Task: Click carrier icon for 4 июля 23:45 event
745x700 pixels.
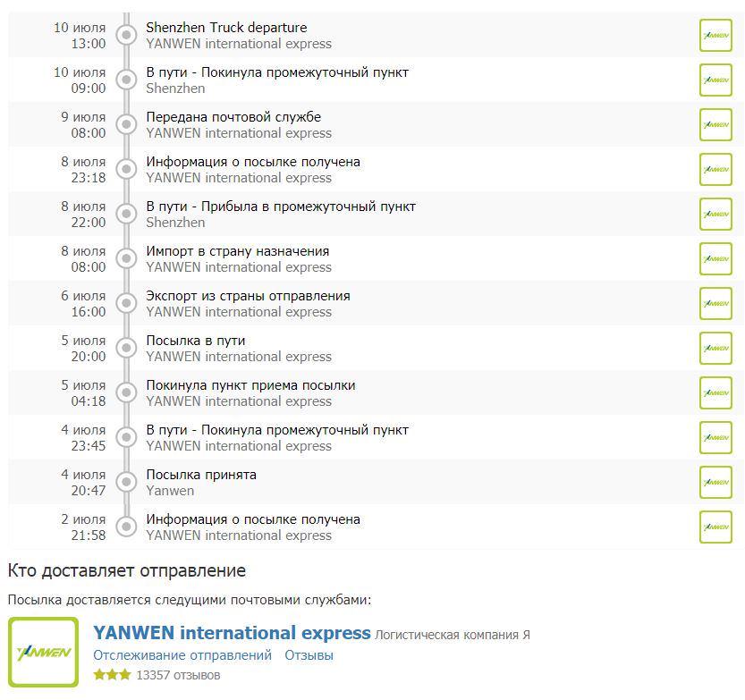Action: (715, 438)
